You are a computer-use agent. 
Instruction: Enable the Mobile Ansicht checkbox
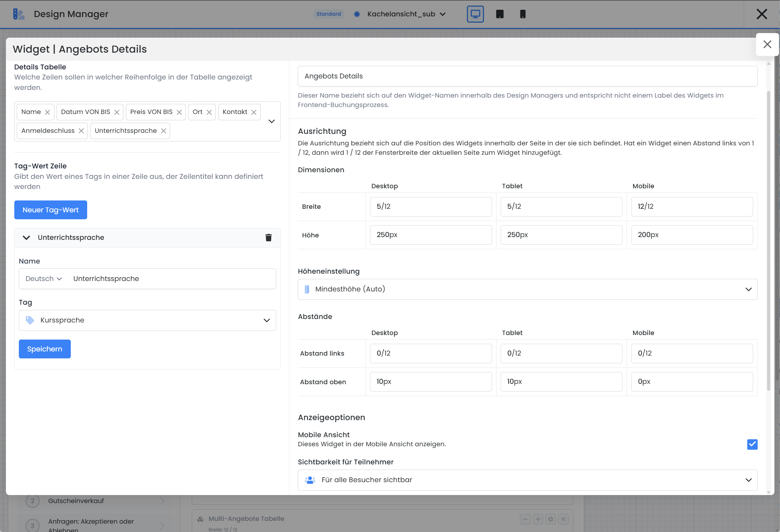[752, 444]
